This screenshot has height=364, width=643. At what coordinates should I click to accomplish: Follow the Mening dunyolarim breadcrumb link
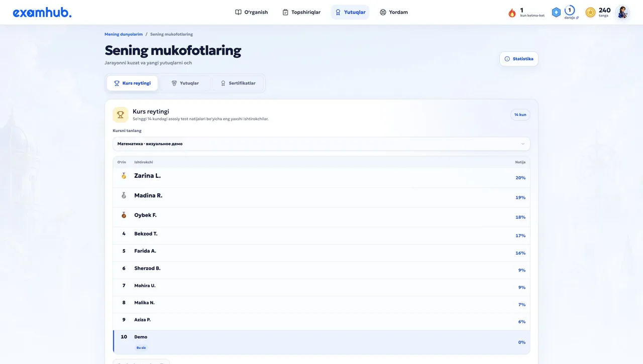click(x=124, y=34)
